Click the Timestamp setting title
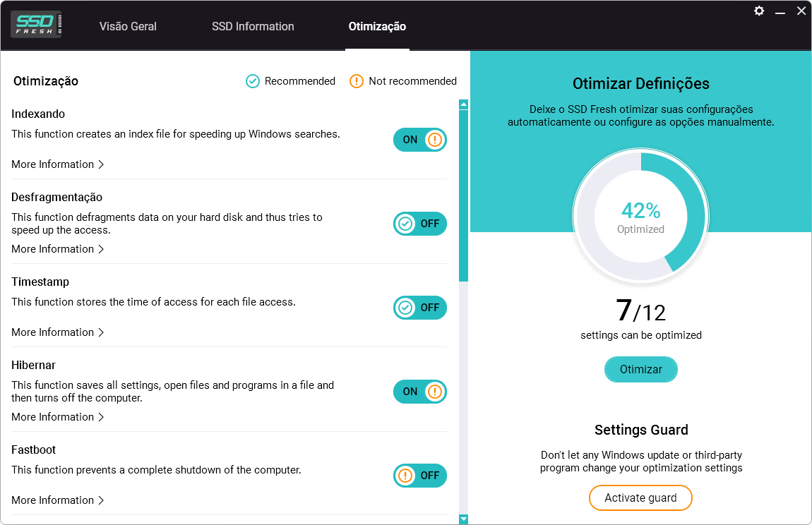The height and width of the screenshot is (525, 812). point(40,282)
